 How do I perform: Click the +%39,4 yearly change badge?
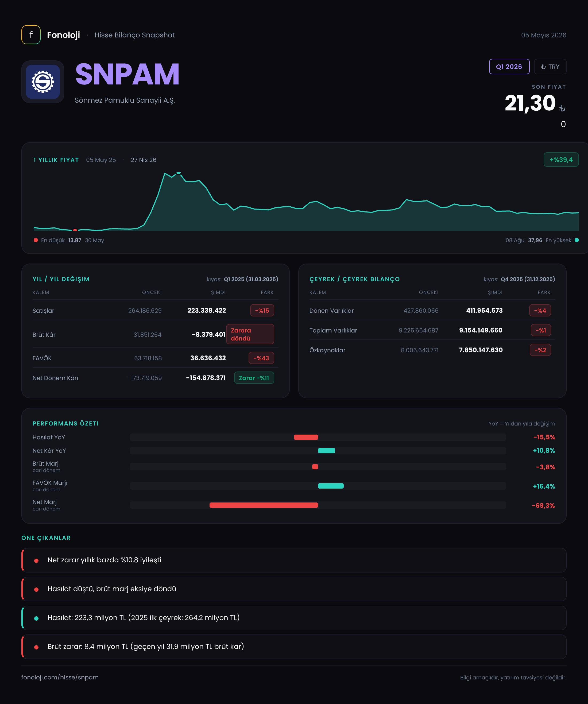561,160
